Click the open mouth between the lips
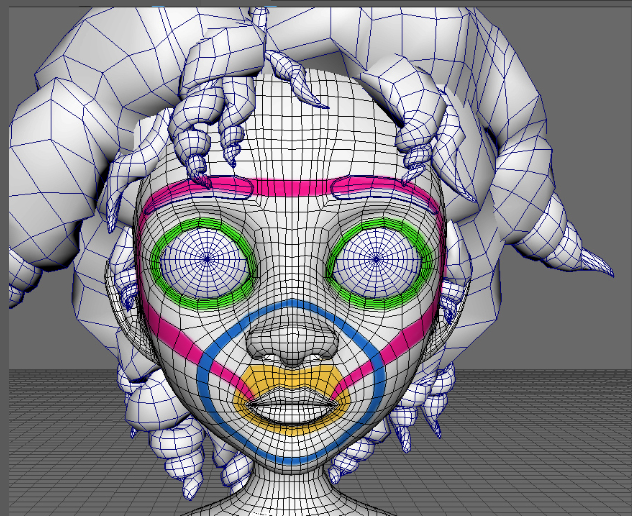632x516 pixels. click(x=290, y=404)
